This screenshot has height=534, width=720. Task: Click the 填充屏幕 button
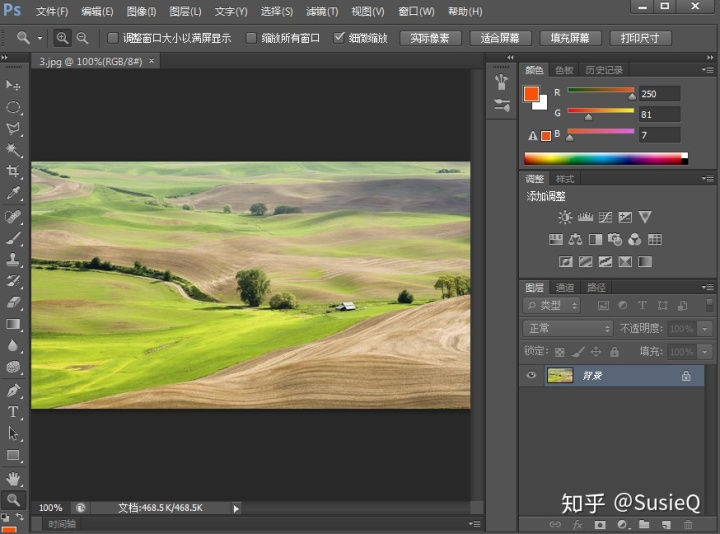point(570,38)
